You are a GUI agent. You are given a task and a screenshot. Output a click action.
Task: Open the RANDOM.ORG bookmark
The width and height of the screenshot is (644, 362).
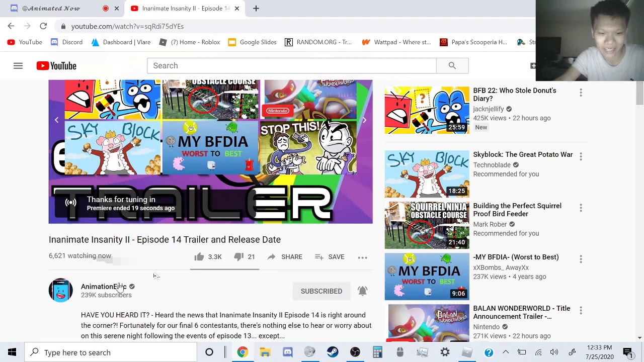pos(318,42)
